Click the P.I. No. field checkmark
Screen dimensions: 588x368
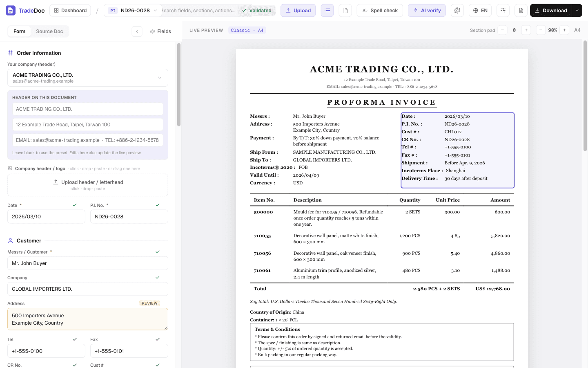coord(158,205)
